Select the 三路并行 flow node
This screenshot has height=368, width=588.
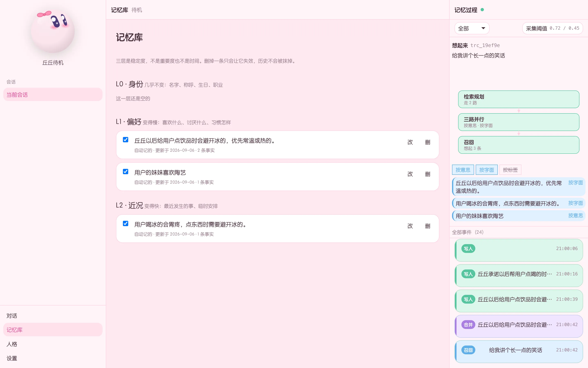point(519,122)
